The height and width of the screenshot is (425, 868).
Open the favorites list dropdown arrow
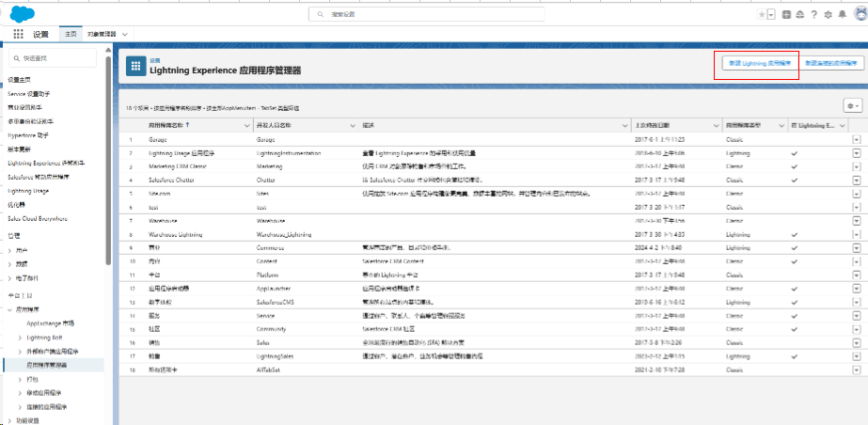[771, 14]
